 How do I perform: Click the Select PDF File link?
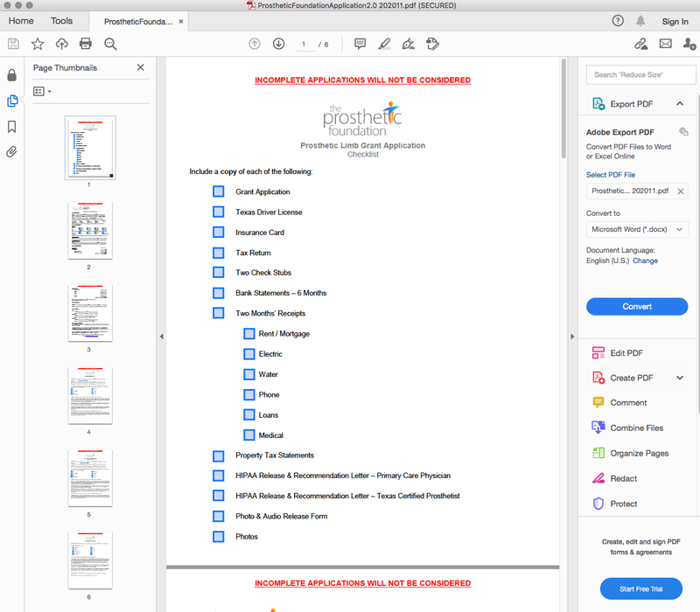611,175
